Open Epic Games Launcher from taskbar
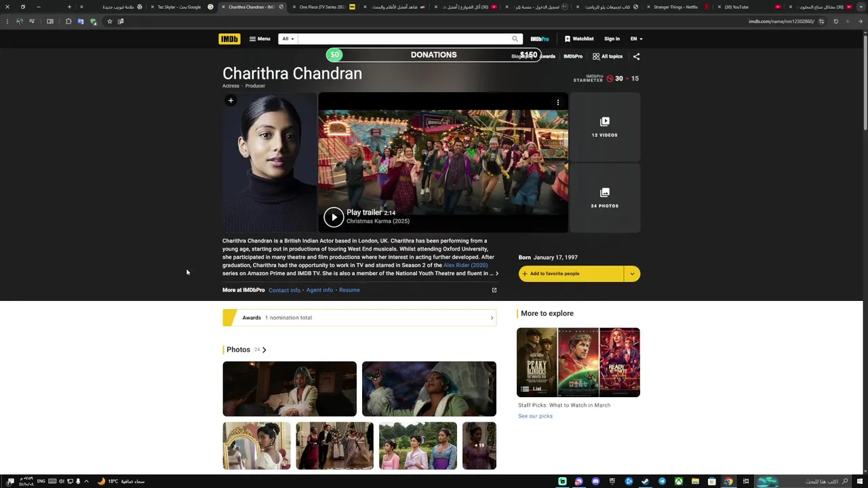868x488 pixels. (x=612, y=481)
